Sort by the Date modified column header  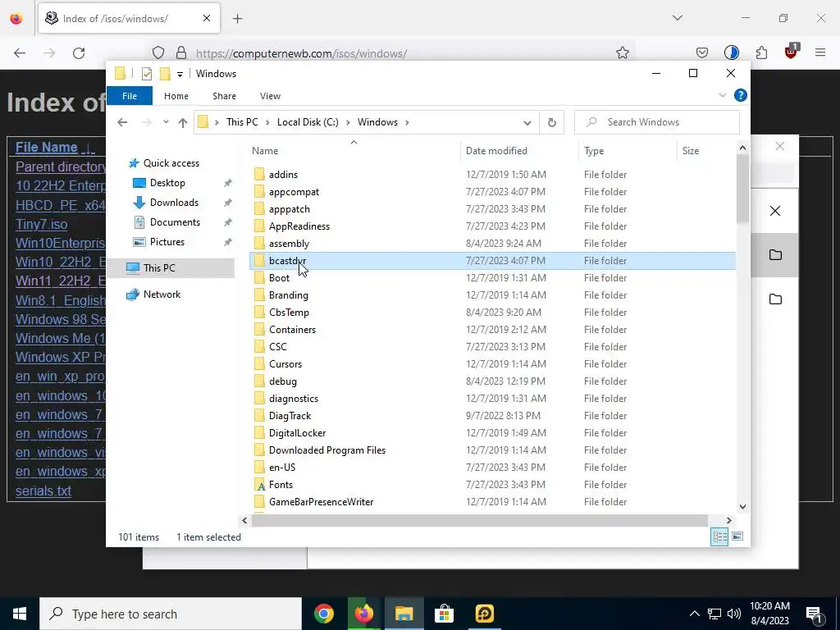click(519, 151)
